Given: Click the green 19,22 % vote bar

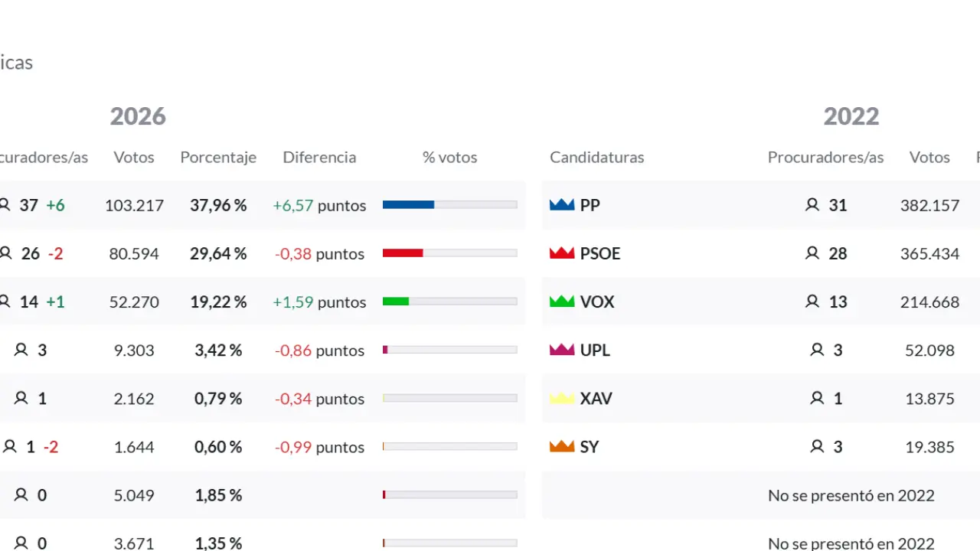Looking at the screenshot, I should tap(396, 302).
